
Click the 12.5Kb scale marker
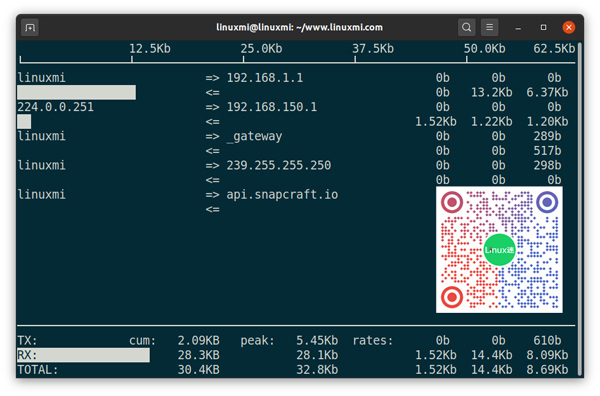point(150,49)
